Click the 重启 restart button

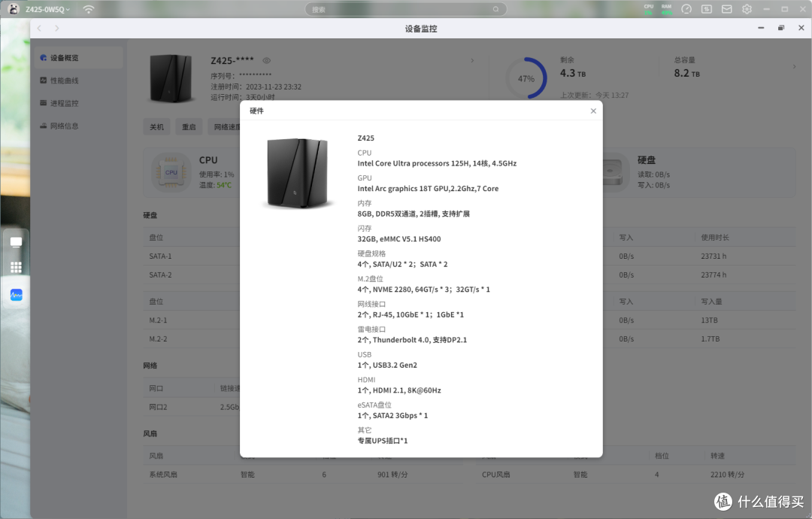(x=189, y=127)
